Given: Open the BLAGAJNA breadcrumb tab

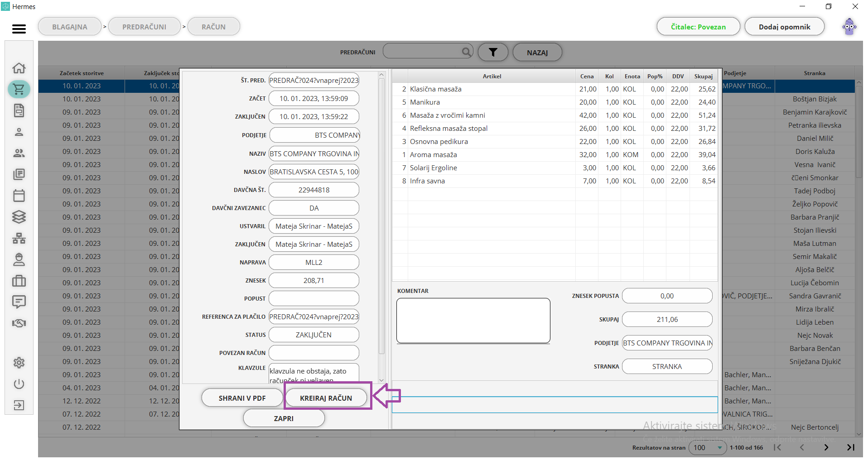Looking at the screenshot, I should 70,27.
